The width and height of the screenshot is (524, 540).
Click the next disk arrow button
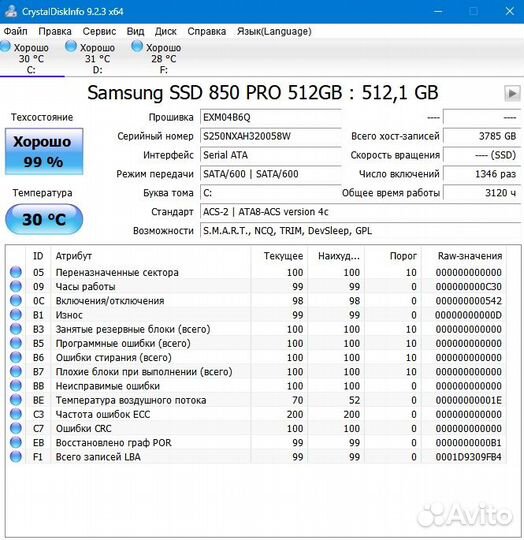click(x=512, y=93)
